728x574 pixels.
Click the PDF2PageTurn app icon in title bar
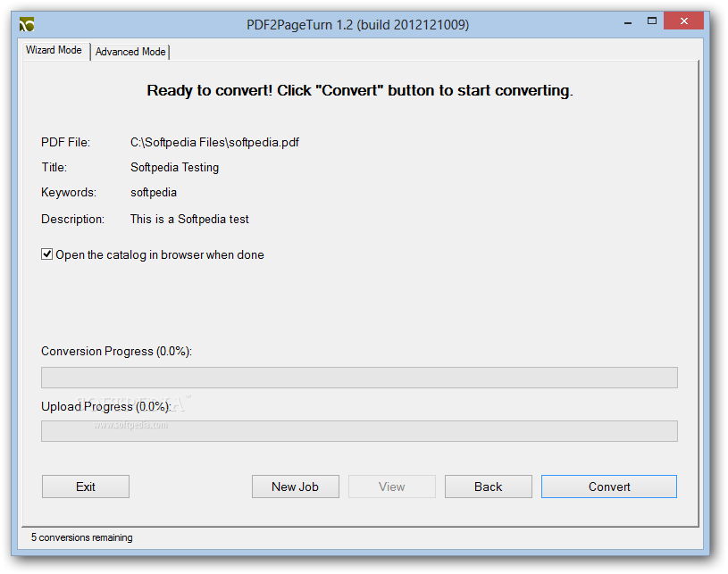coord(27,25)
